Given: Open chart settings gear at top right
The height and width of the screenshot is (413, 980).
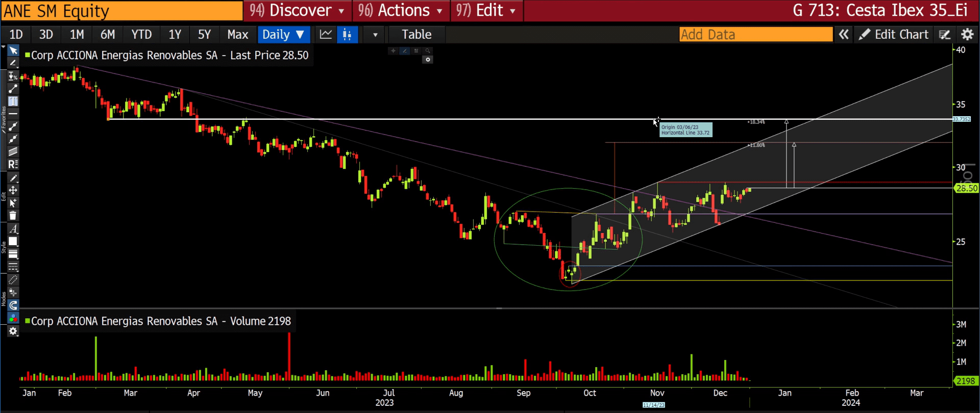Looking at the screenshot, I should tap(967, 35).
